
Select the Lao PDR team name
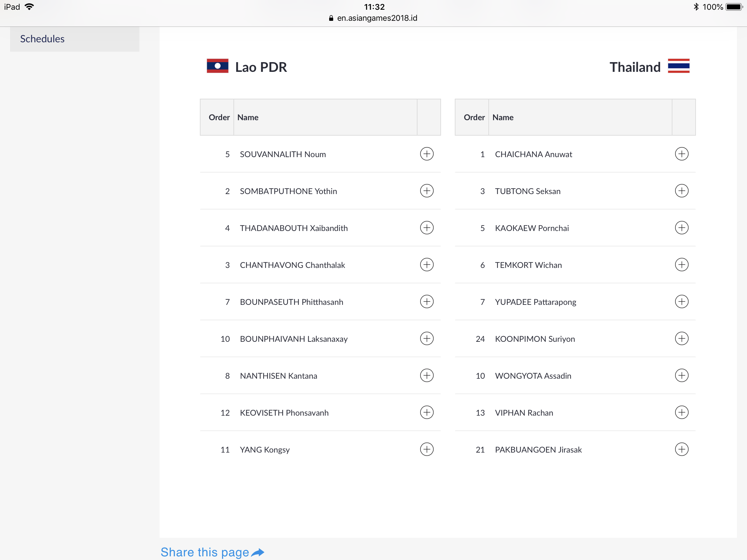[261, 67]
